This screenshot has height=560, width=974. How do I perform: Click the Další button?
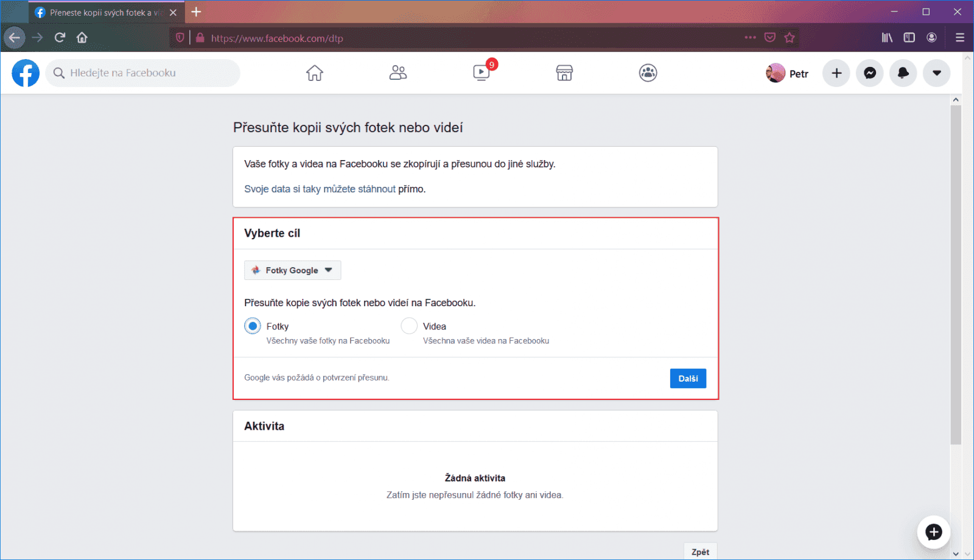tap(688, 379)
